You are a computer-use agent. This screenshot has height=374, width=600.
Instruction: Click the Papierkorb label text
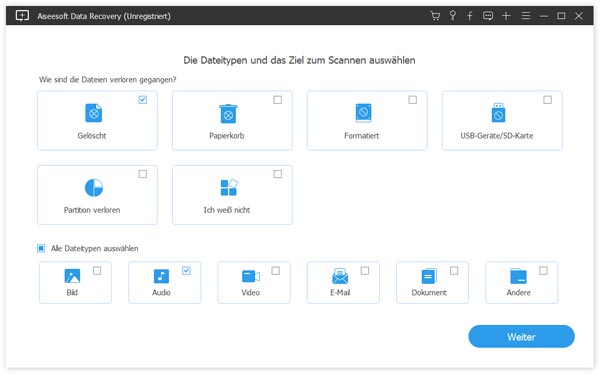click(227, 136)
